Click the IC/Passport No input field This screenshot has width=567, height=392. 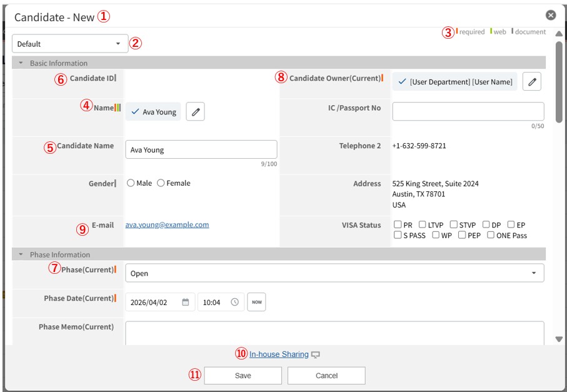[468, 112]
